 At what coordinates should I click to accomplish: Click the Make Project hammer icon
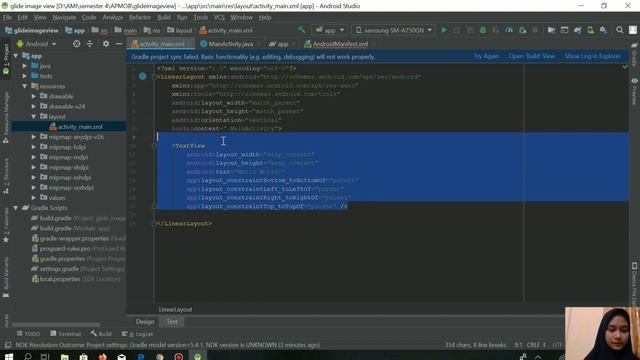coord(302,30)
